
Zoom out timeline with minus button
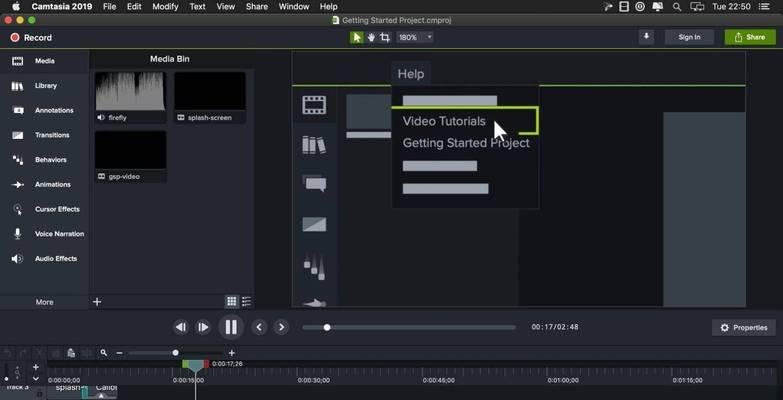coord(119,353)
